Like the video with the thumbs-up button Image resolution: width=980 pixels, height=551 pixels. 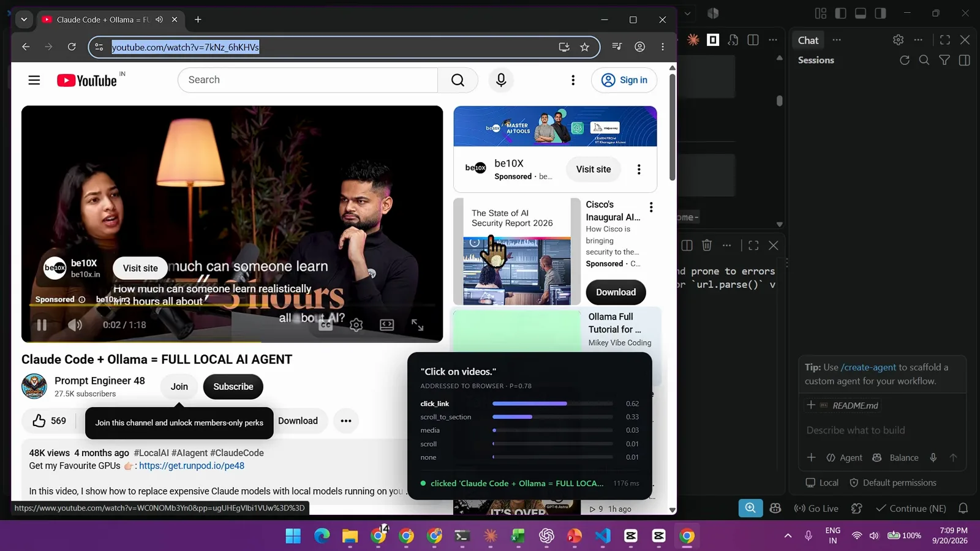click(49, 421)
